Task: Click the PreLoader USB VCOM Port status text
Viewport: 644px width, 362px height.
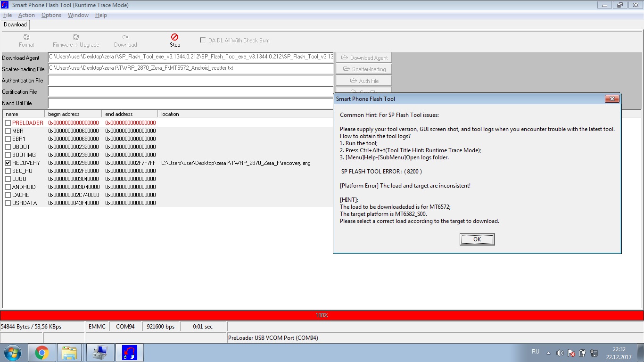Action: (273, 338)
